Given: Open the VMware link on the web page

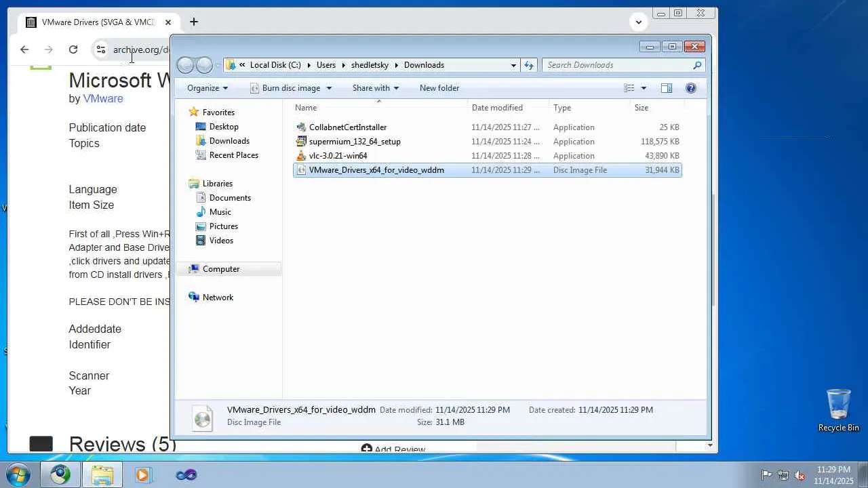Looking at the screenshot, I should click(103, 98).
